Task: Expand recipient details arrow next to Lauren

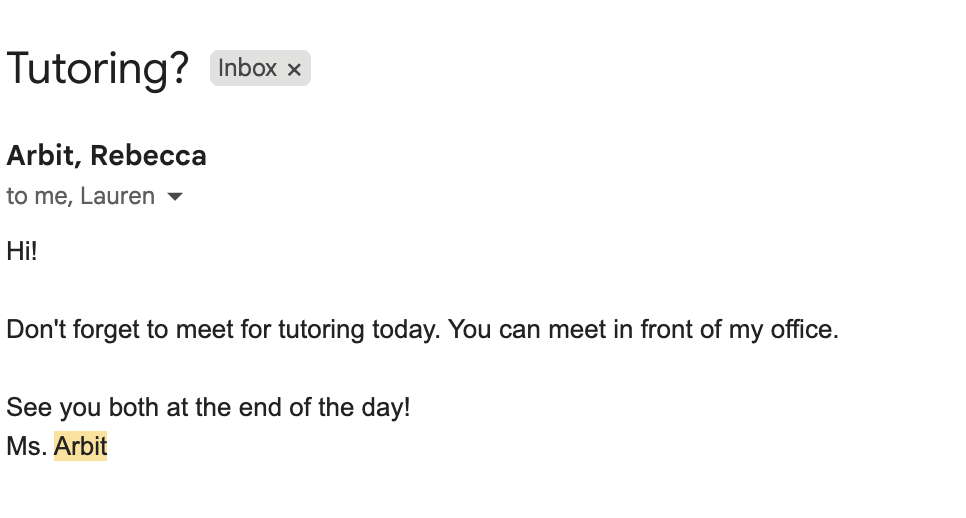Action: [175, 197]
